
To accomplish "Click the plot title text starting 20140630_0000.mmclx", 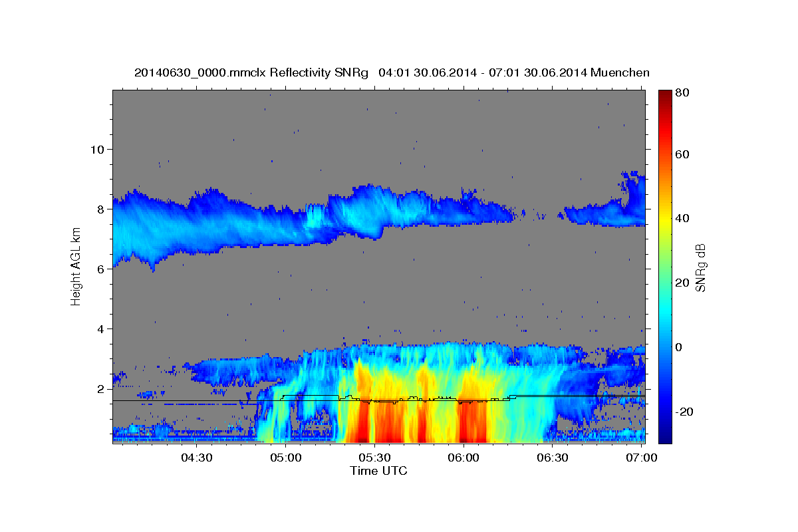I will point(392,72).
